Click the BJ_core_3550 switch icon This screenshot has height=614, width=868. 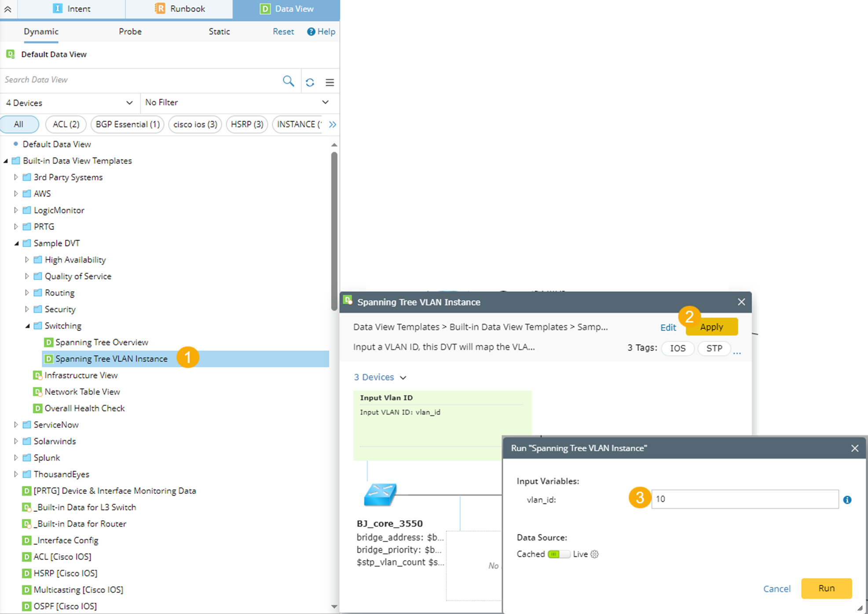click(x=380, y=495)
